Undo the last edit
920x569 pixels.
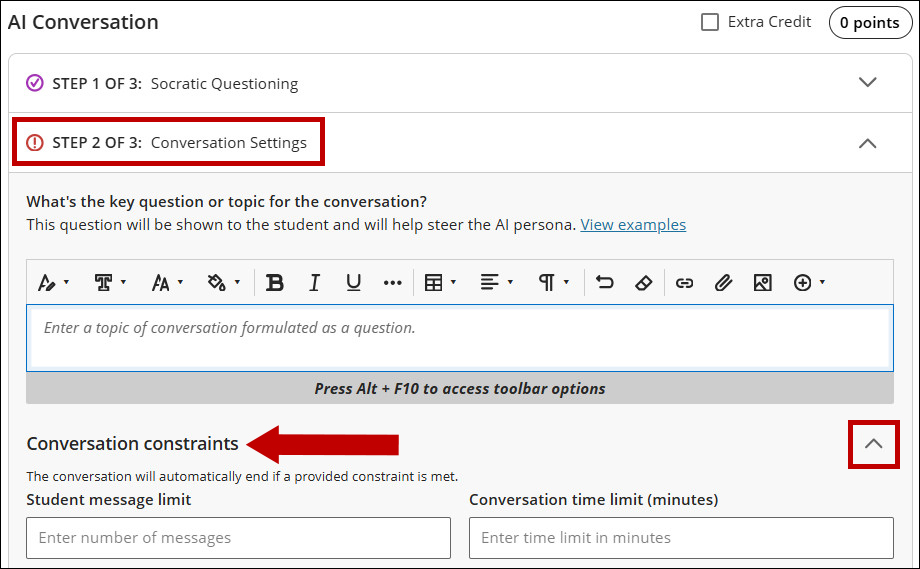tap(604, 283)
